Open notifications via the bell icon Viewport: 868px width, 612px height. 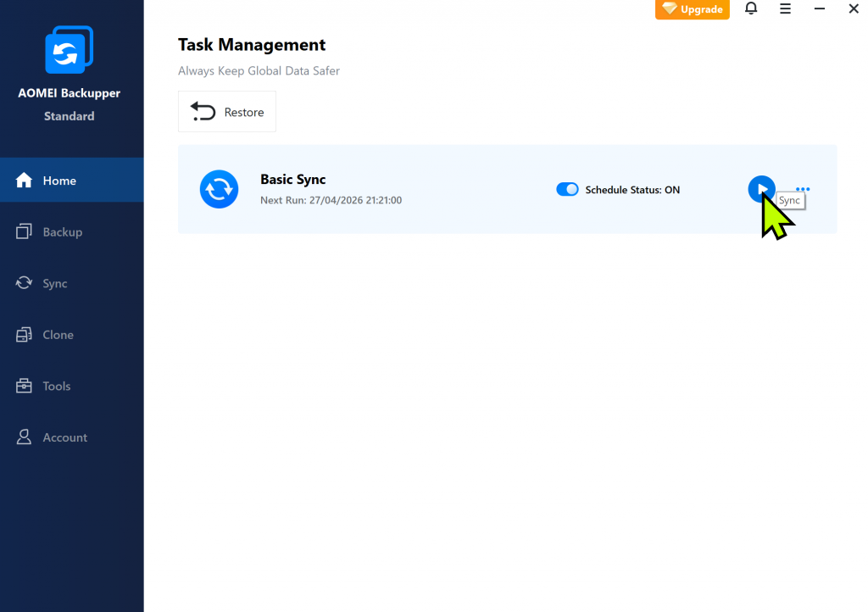751,8
